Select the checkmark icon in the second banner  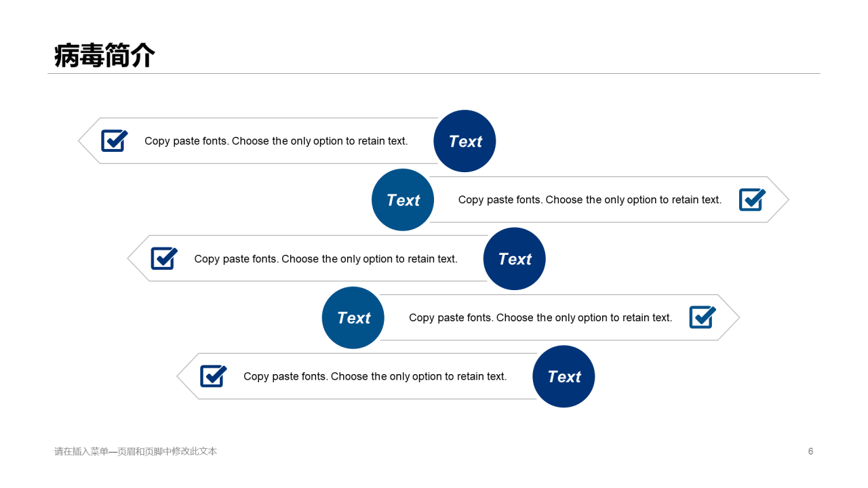(x=752, y=200)
